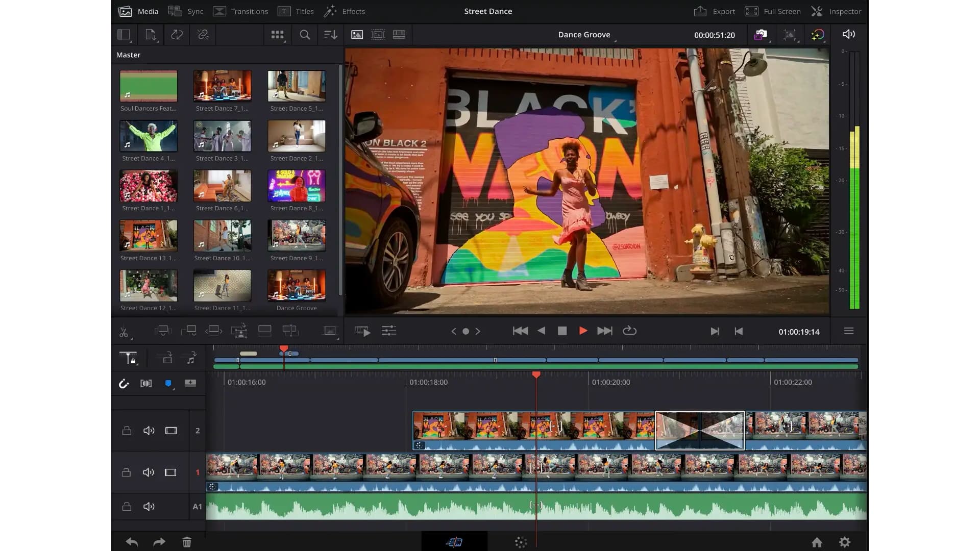Toggle the blue flag marker icon
This screenshot has width=980, height=551.
point(168,384)
